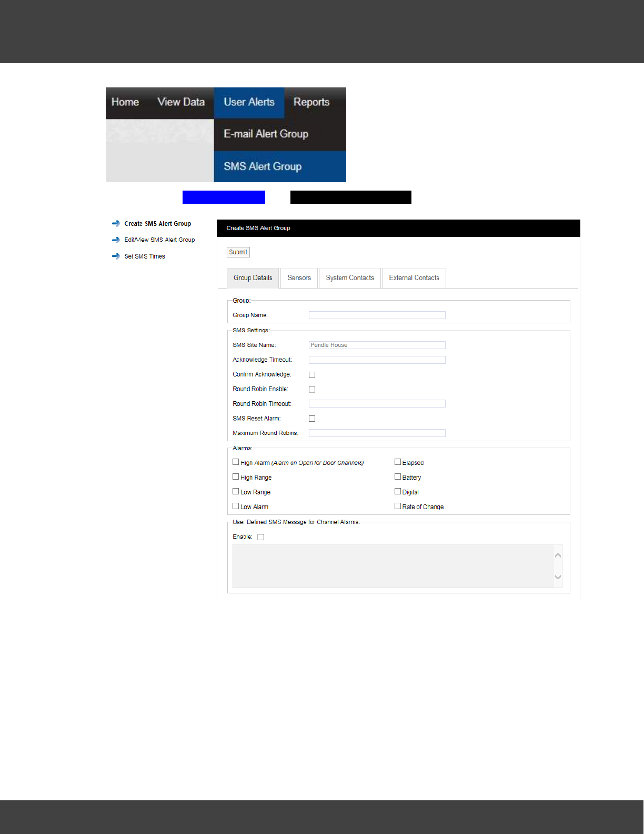Open the View Data menu
Image resolution: width=644 pixels, height=834 pixels.
click(181, 102)
